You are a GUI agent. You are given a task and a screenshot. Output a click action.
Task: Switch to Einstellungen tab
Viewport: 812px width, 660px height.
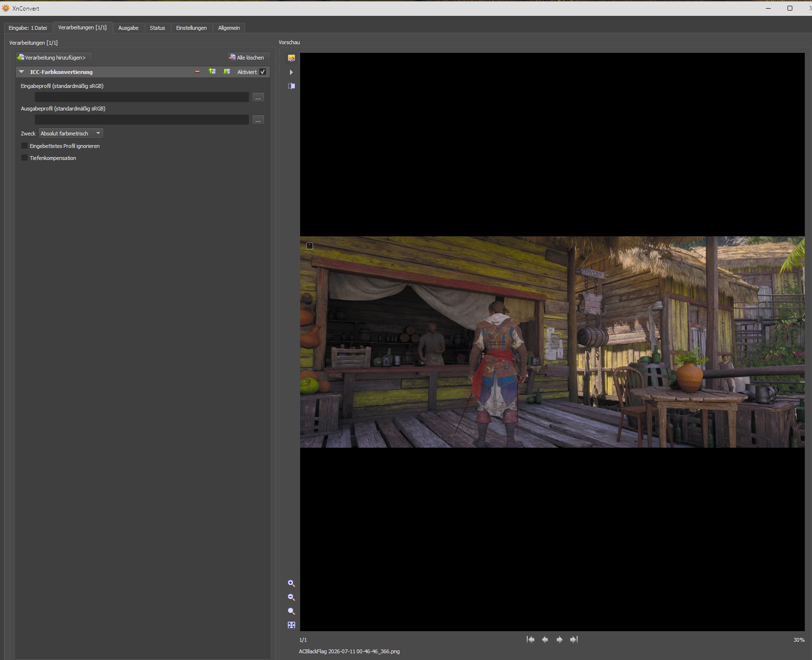point(192,28)
